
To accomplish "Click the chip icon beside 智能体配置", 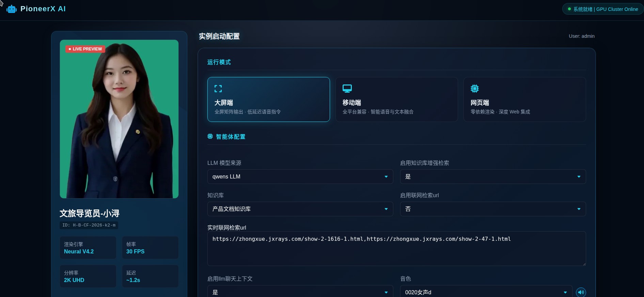I will point(210,137).
